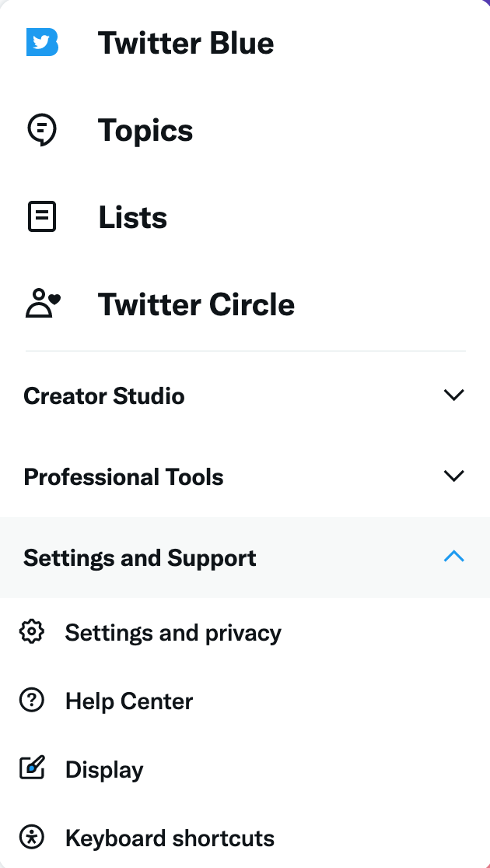This screenshot has height=868, width=490.
Task: Click the Twitter Blue bird icon
Action: pos(42,43)
